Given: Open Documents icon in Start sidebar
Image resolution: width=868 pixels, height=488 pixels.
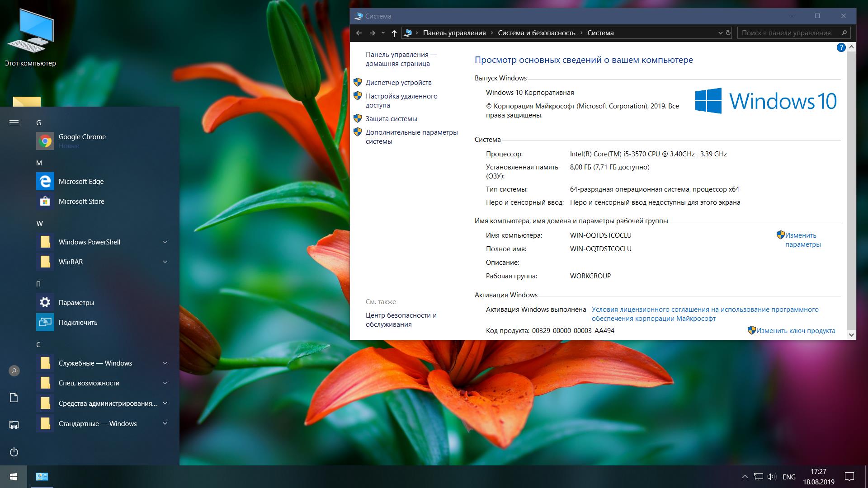Looking at the screenshot, I should click(x=14, y=398).
